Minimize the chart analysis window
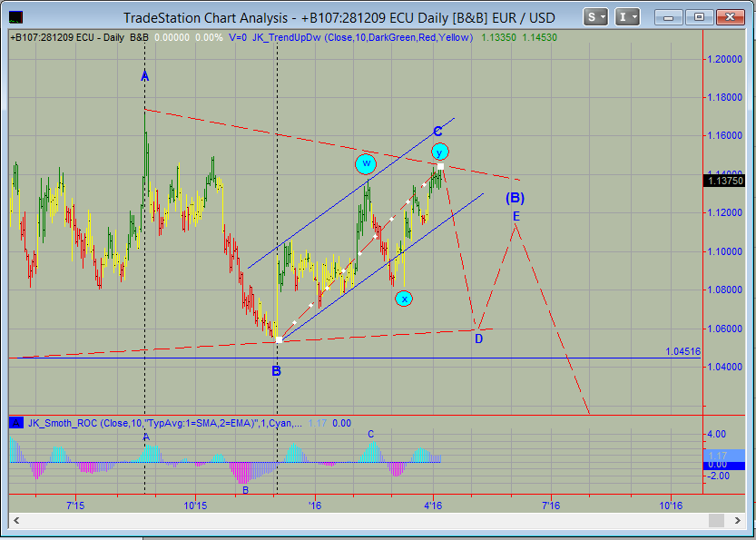This screenshot has width=756, height=540. pos(672,16)
